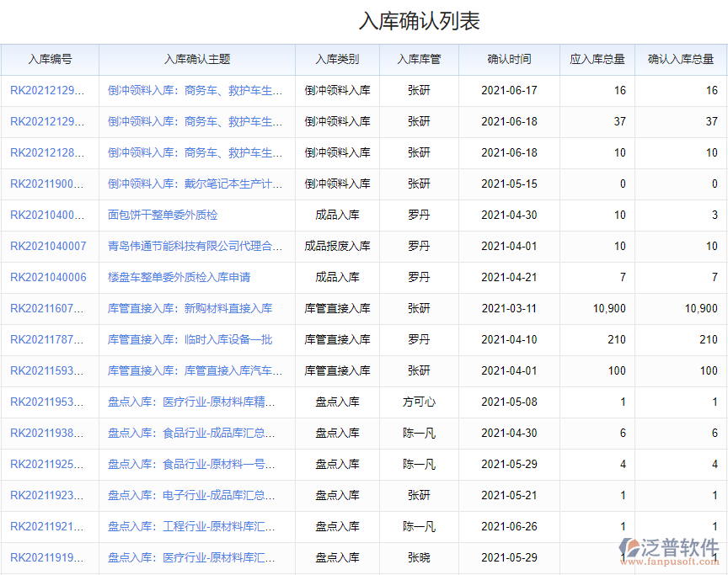Open the 工程行业-原材料库 inventory link
The image size is (728, 575).
(x=191, y=526)
